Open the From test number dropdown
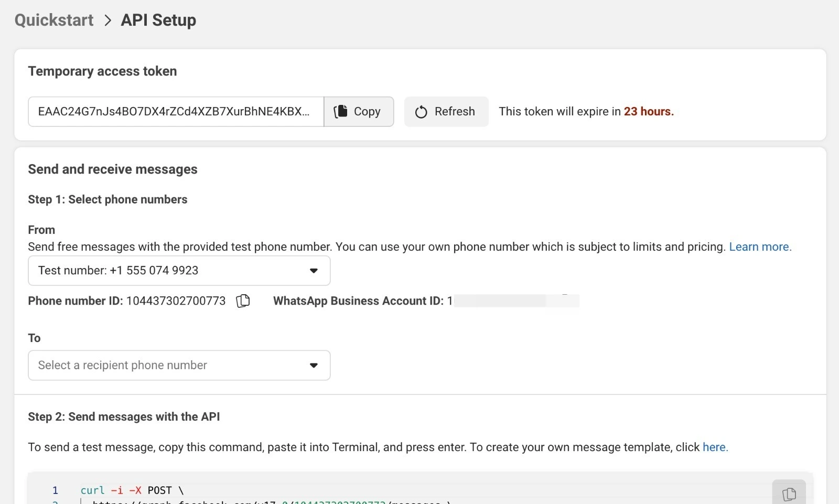Screen dimensions: 839x504 coord(179,271)
